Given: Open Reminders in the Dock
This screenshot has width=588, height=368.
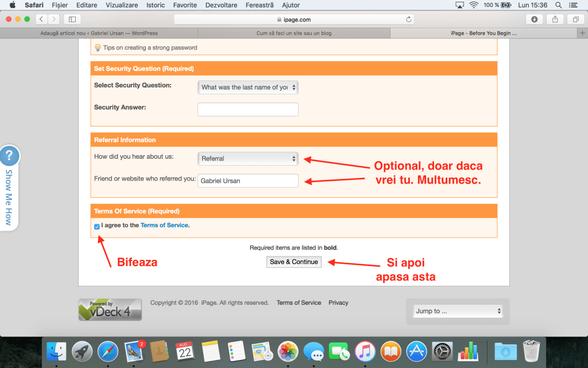Looking at the screenshot, I should coord(236,352).
